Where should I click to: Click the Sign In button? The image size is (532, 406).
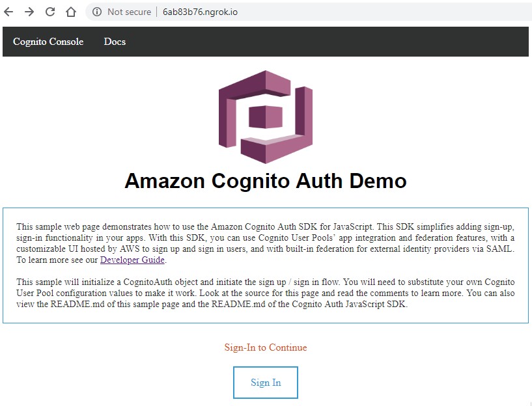click(x=265, y=382)
